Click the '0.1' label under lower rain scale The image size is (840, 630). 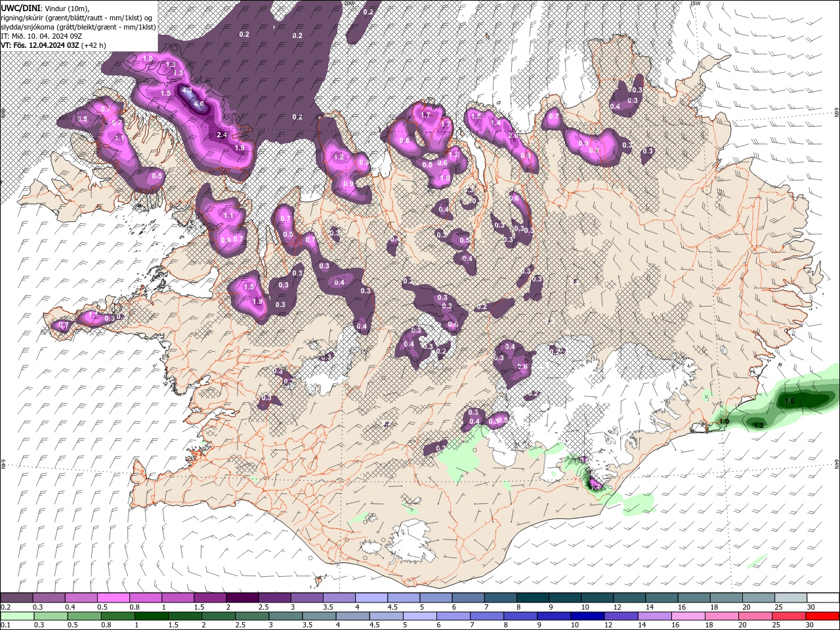coord(5,625)
